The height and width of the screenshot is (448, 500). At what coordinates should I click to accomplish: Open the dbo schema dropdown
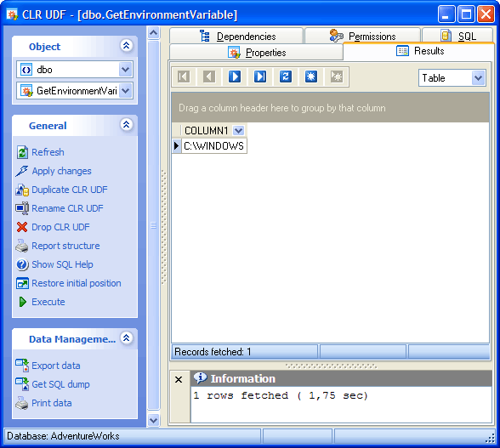coord(126,69)
